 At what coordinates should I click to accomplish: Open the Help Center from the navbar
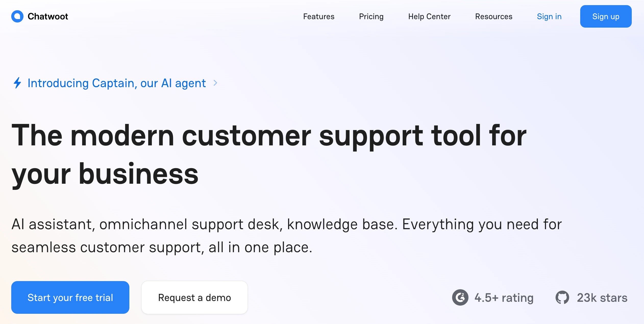(x=430, y=16)
